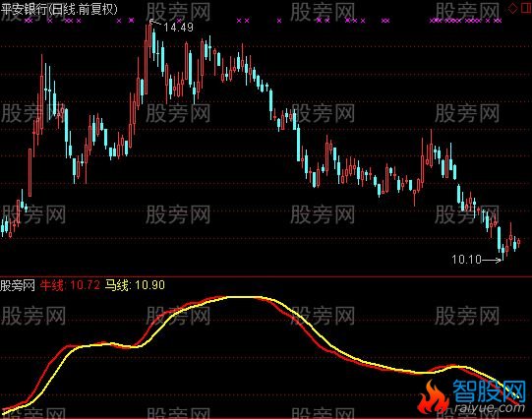Viewport: 532px width, 419px height.
Task: Select the 10.10 low price label
Action: (x=466, y=260)
